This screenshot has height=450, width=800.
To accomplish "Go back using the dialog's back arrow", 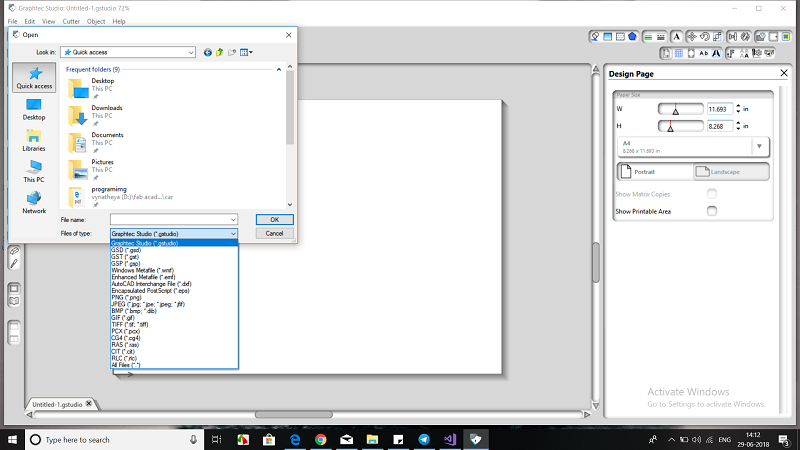I will pos(208,52).
